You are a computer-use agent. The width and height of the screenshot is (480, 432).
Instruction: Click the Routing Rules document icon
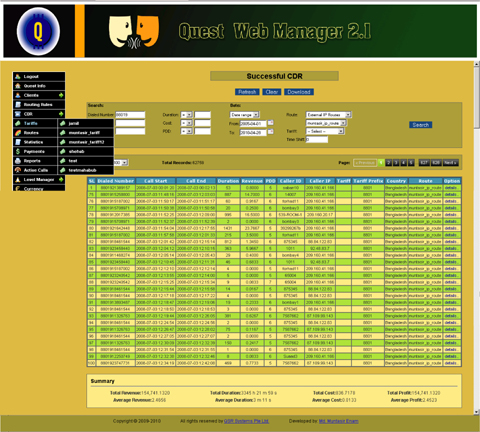click(x=18, y=105)
